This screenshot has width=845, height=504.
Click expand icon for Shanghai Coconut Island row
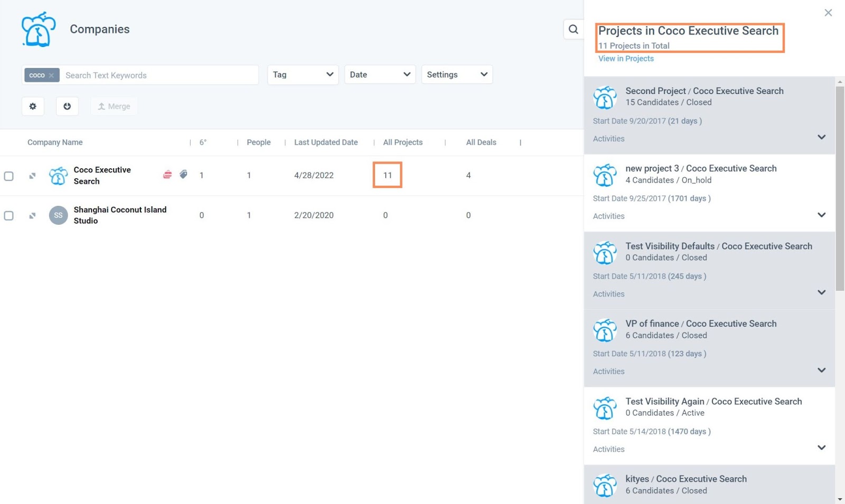pos(32,215)
